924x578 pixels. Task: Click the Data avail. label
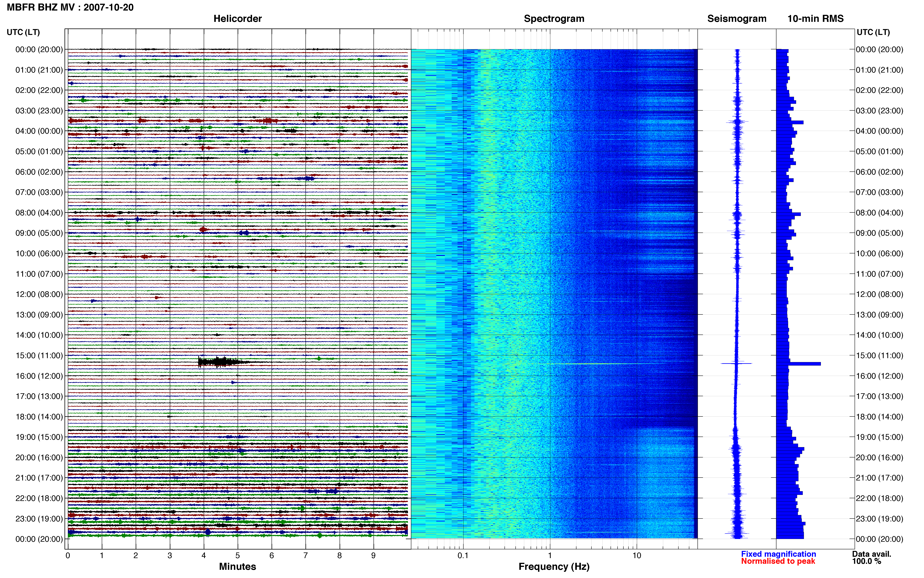(x=871, y=554)
